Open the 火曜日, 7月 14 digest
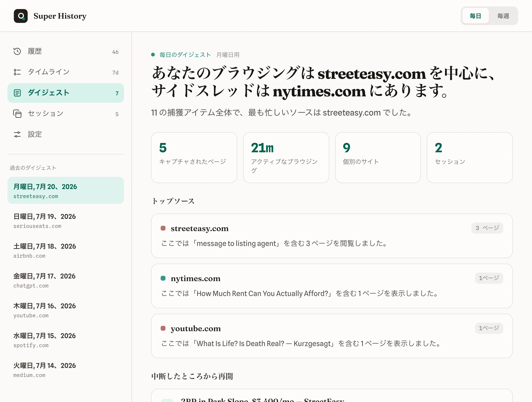The image size is (532, 402). pyautogui.click(x=66, y=369)
